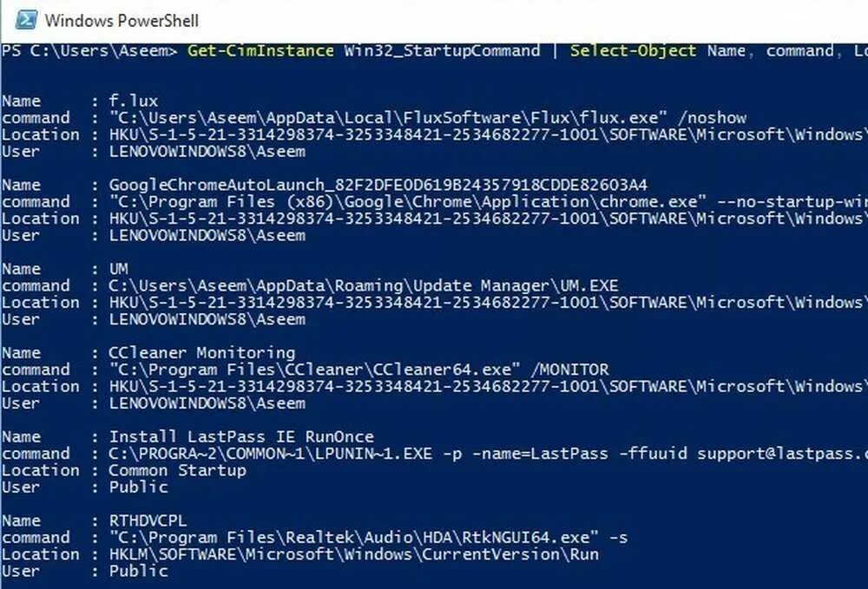The image size is (868, 589).
Task: Click the Common Startup location text
Action: 177,471
